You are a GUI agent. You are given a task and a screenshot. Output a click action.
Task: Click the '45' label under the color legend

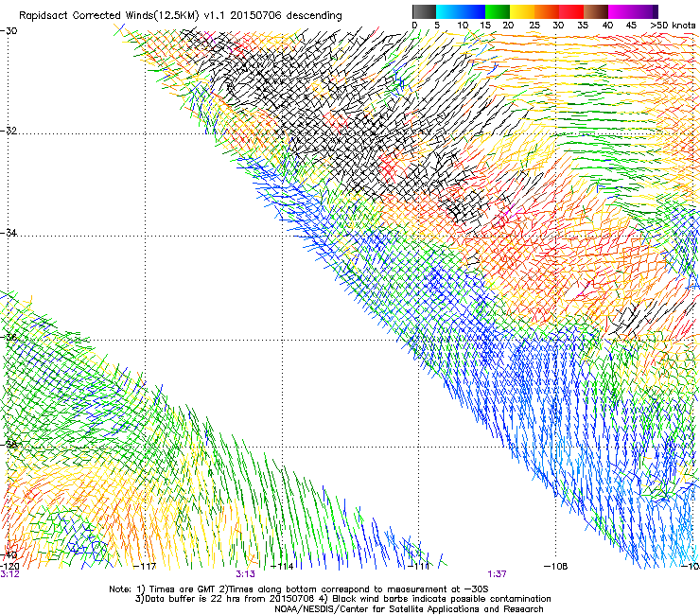coord(631,25)
